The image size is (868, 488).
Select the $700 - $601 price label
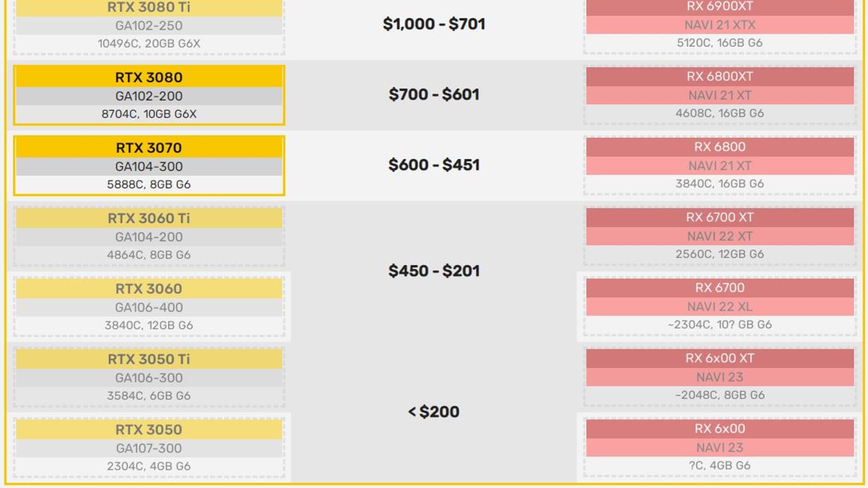(434, 94)
